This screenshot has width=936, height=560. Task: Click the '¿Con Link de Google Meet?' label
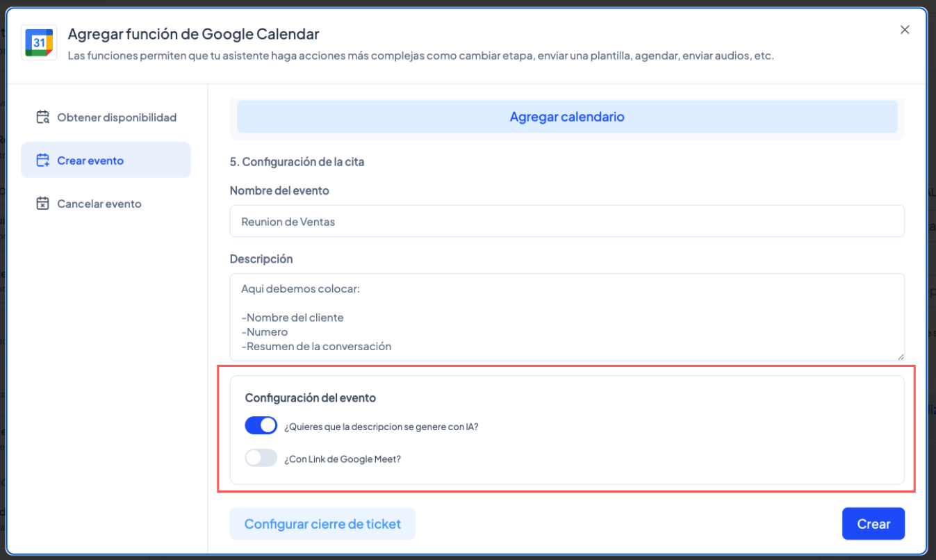pos(343,459)
